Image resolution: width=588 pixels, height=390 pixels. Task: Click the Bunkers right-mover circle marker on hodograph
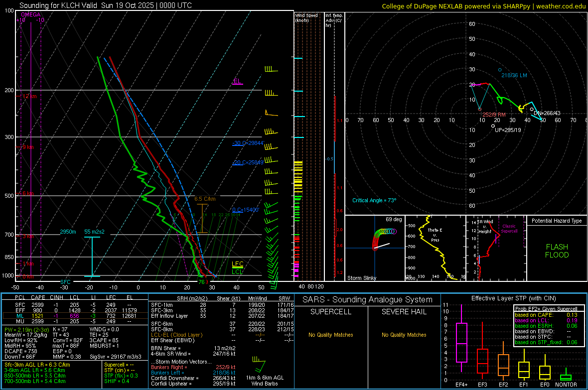tap(480, 109)
